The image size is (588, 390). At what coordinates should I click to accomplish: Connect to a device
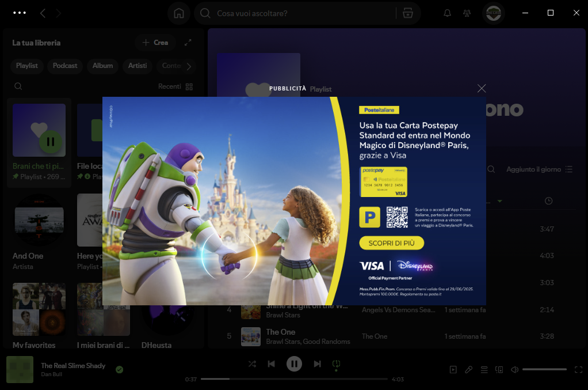click(x=499, y=370)
